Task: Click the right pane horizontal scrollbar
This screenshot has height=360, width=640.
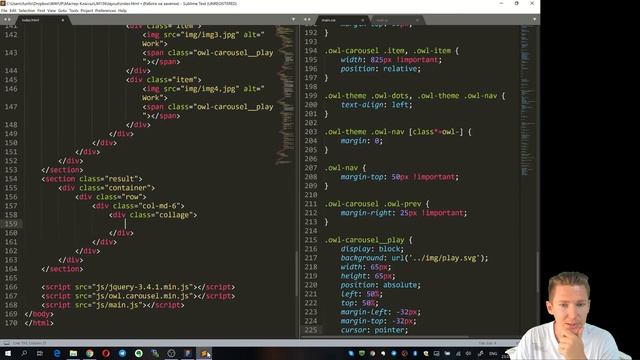Action: coord(386,337)
